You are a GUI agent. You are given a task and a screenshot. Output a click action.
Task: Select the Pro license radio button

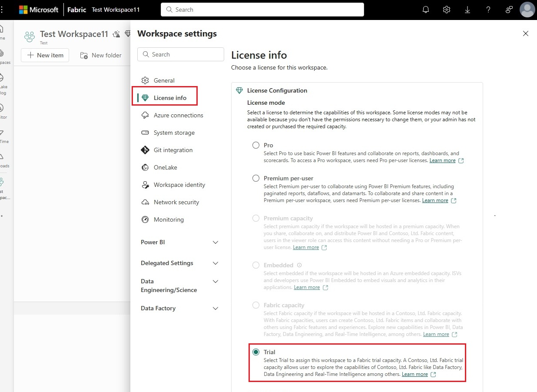click(256, 145)
